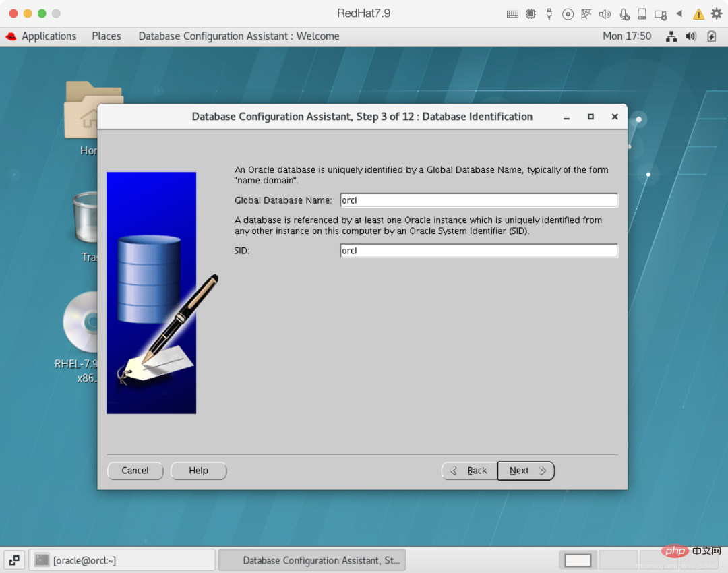Open the CD/DVD disc icon in toolbar

point(568,13)
